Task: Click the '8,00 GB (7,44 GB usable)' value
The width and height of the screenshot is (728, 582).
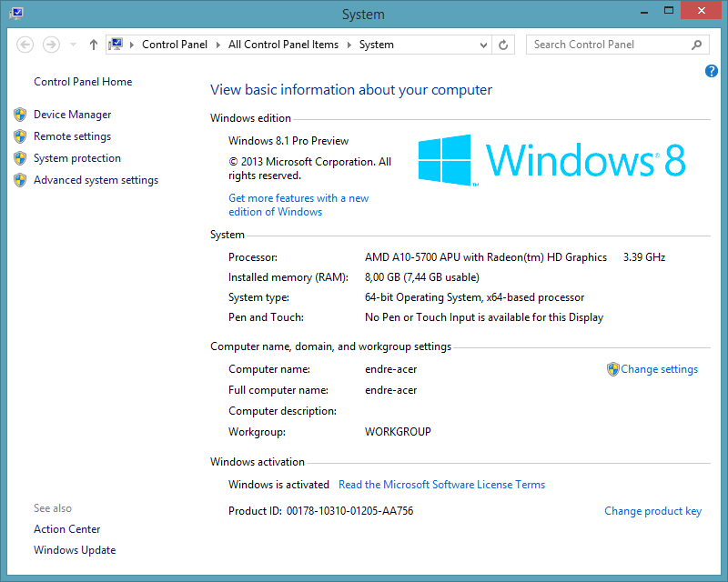Action: (422, 277)
